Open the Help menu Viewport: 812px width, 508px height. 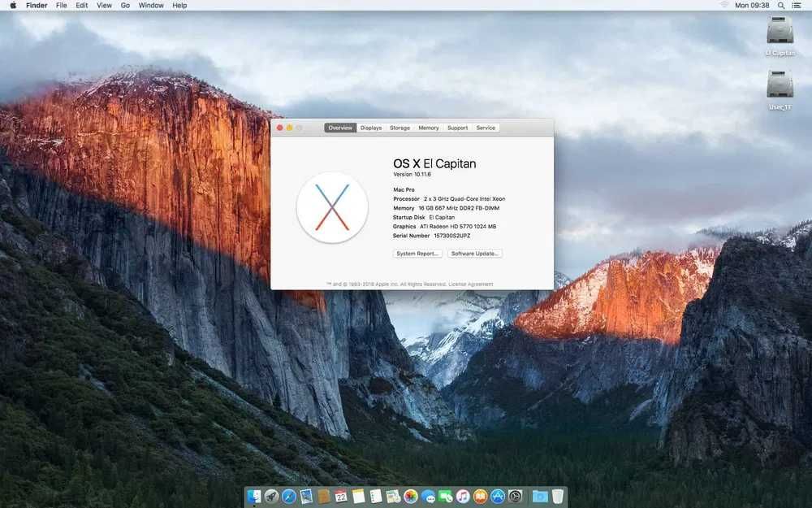(x=179, y=5)
